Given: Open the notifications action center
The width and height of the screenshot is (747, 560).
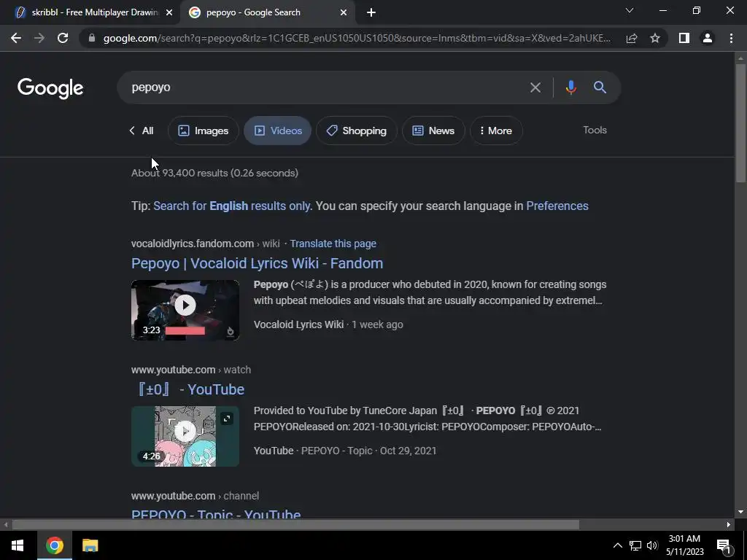Looking at the screenshot, I should [x=724, y=545].
